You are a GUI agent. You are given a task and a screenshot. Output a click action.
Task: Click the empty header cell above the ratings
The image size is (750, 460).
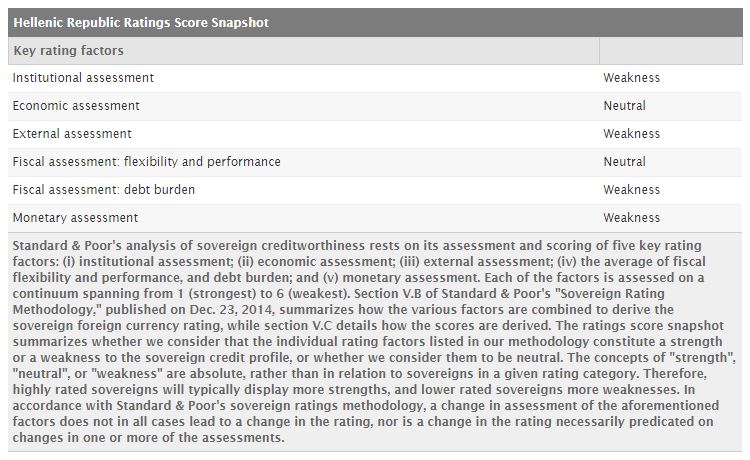coord(670,50)
